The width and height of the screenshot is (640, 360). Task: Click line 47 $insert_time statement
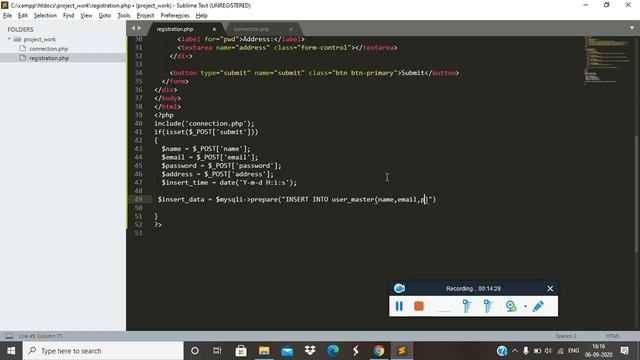[229, 182]
